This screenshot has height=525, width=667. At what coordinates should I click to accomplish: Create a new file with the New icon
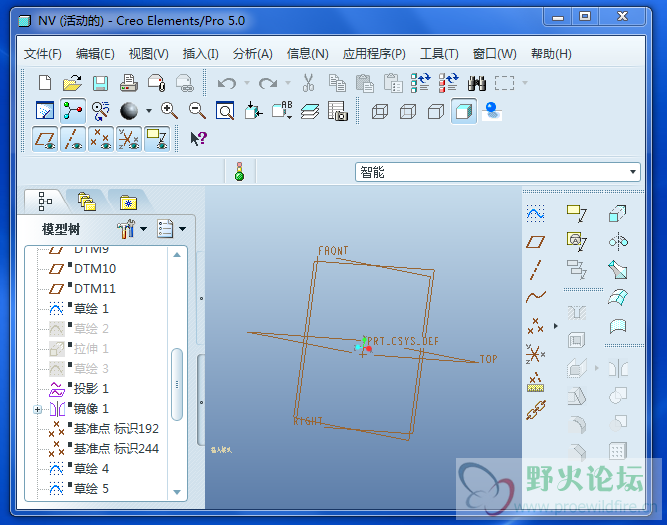[x=45, y=83]
